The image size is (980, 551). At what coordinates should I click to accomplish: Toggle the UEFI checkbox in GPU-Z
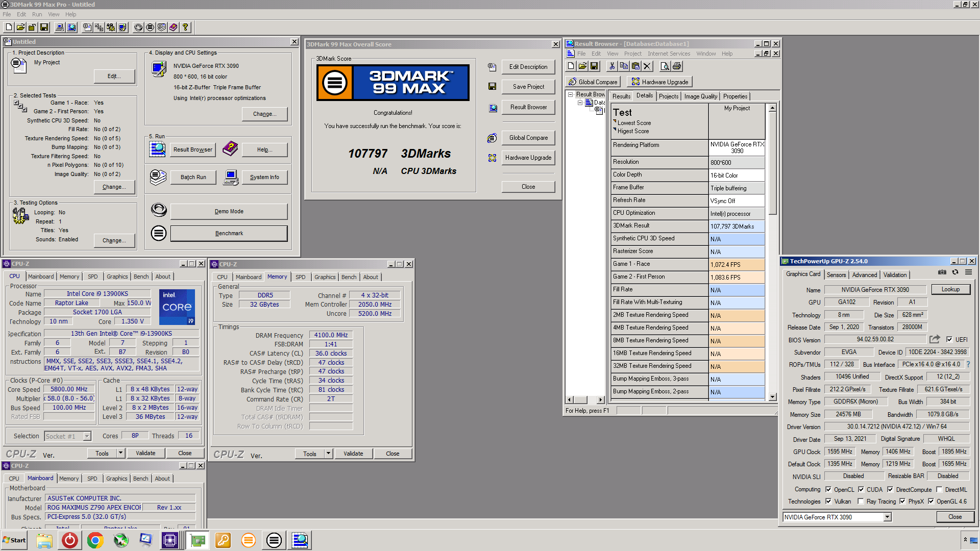(x=949, y=339)
